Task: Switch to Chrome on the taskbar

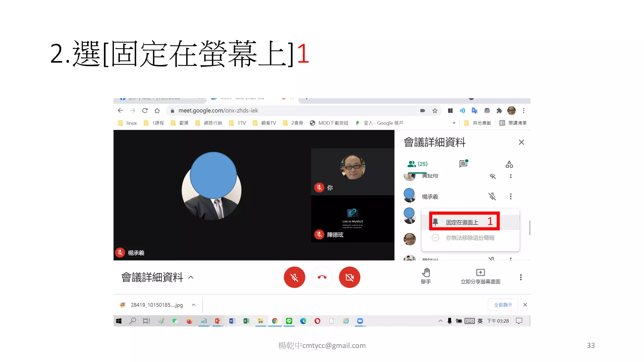Action: (275, 321)
